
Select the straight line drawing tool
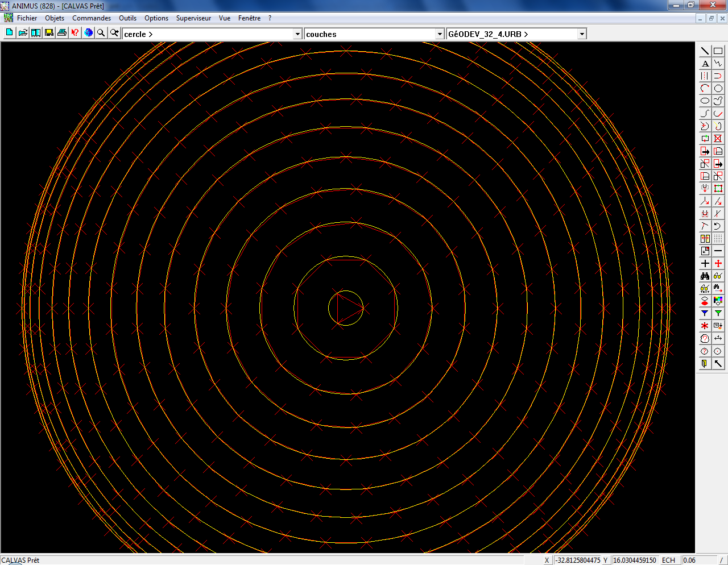coord(705,51)
